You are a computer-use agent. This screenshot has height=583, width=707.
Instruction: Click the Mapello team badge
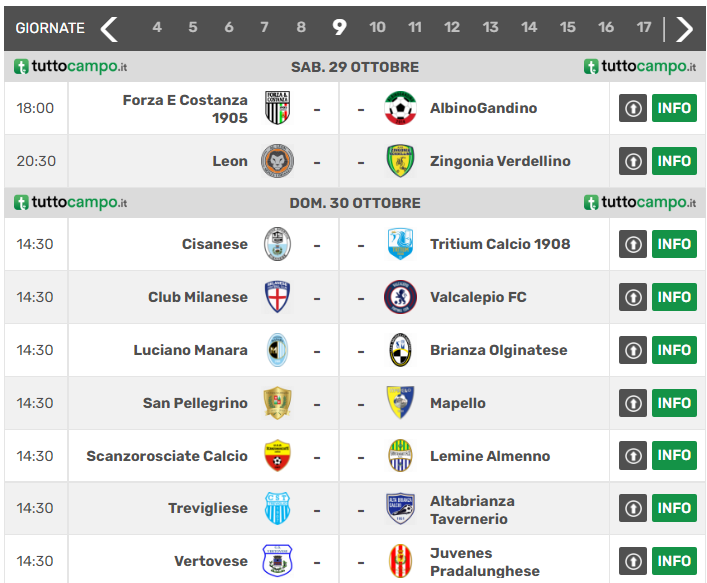pos(400,403)
